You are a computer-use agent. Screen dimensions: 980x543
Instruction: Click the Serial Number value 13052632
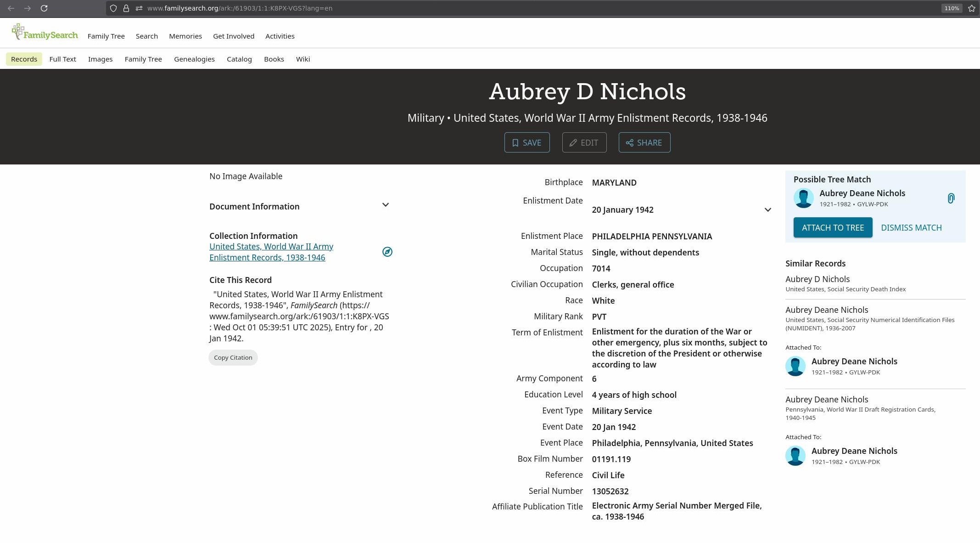[610, 491]
